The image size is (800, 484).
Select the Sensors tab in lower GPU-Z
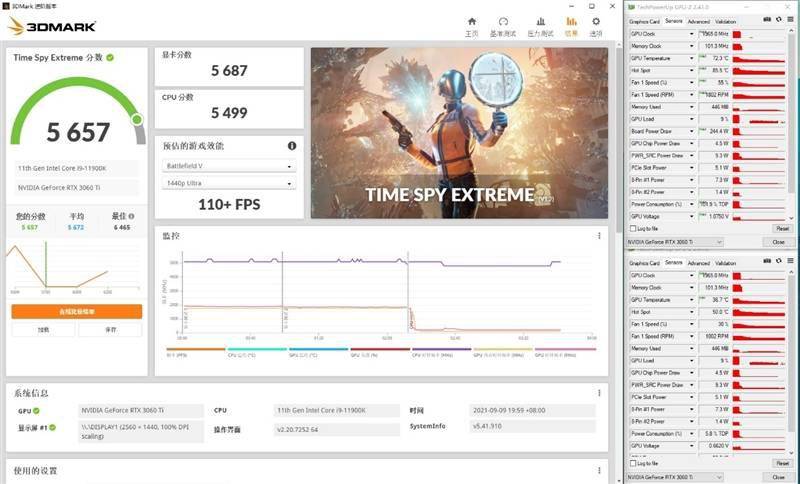click(673, 262)
